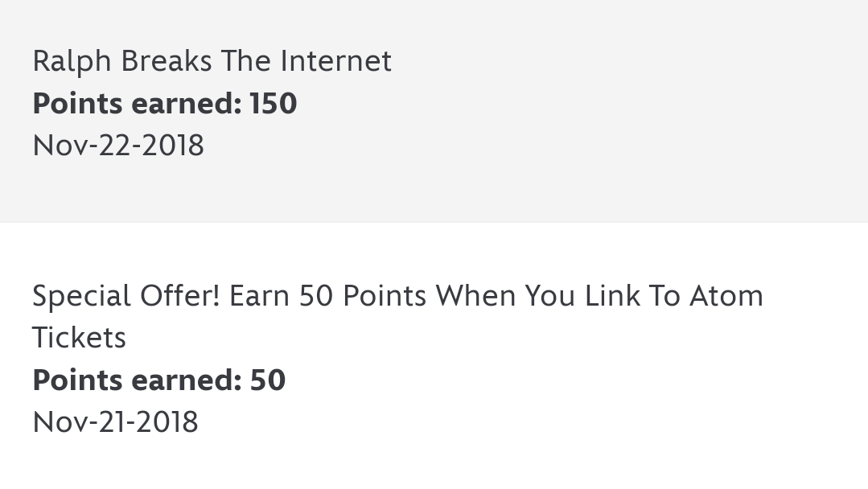Select the Points earned: 150 line
The image size is (868, 489).
click(x=165, y=104)
